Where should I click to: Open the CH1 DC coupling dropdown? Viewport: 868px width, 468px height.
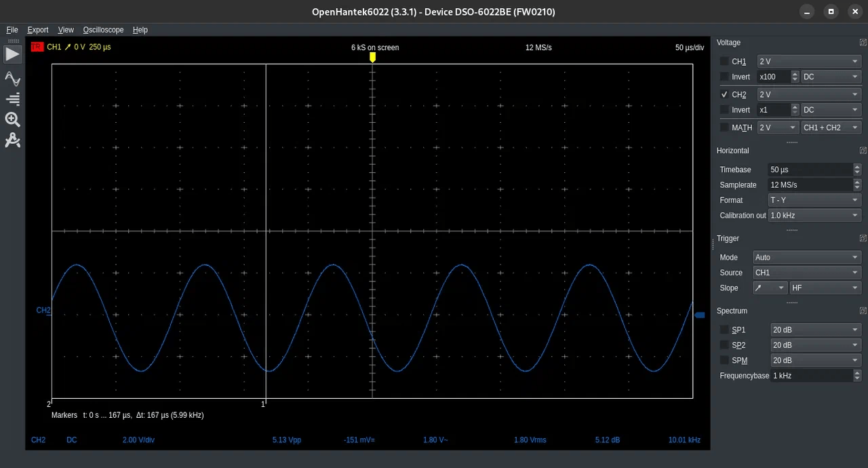coord(831,77)
